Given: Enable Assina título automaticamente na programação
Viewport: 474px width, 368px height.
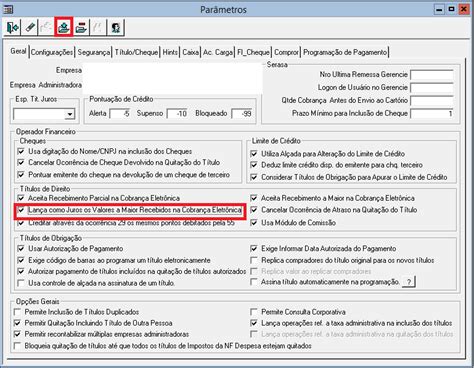Looking at the screenshot, I should click(x=254, y=282).
